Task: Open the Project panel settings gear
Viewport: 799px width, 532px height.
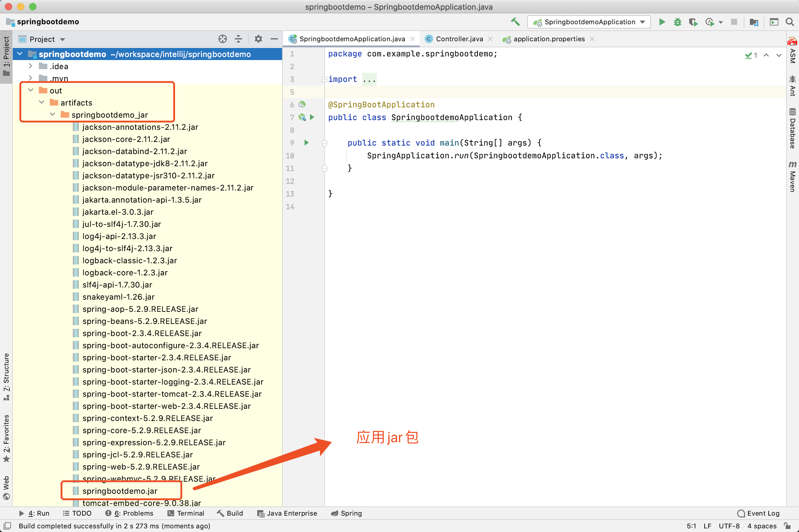Action: [258, 39]
